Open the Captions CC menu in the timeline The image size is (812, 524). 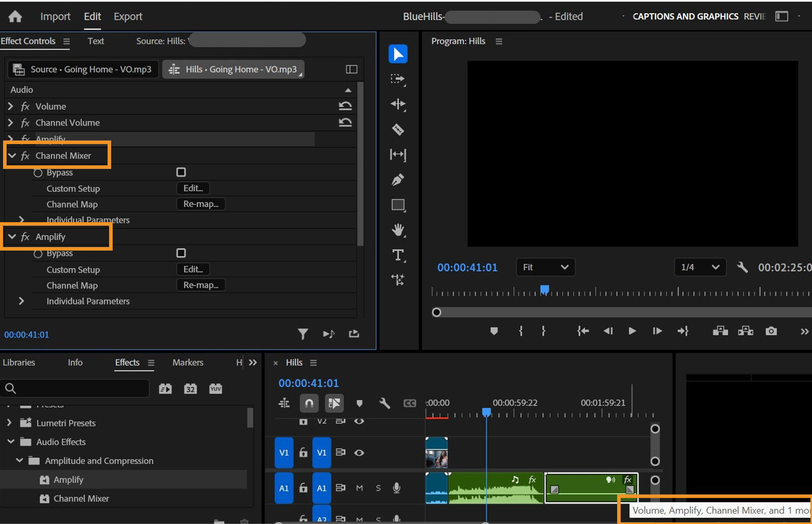(x=410, y=403)
